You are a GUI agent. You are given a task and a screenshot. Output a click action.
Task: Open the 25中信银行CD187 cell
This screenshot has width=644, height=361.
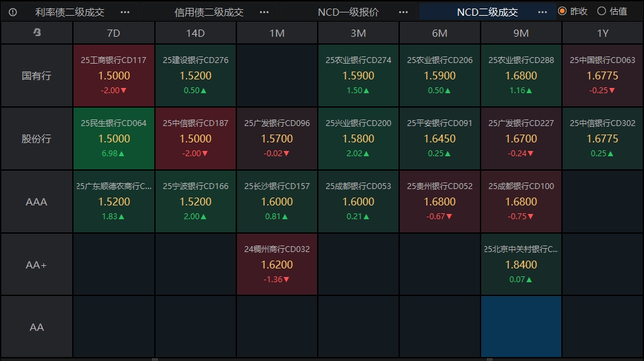coord(196,138)
